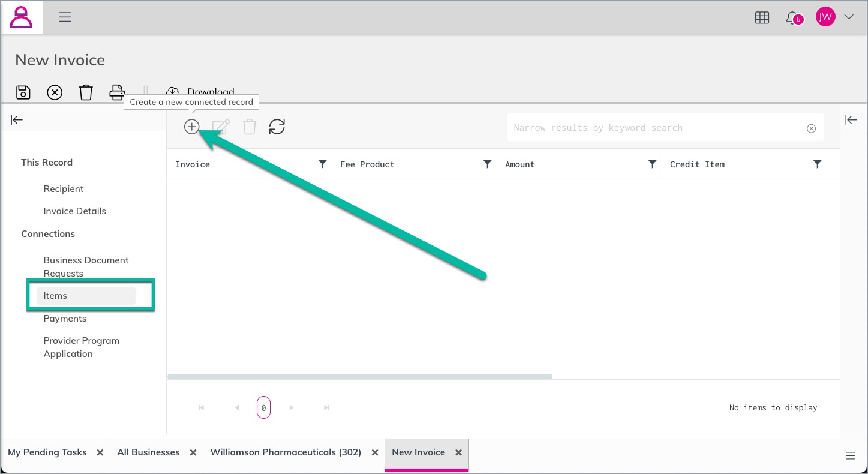Screen dimensions: 868x474
Task: Open the Payments connection
Action: [65, 319]
